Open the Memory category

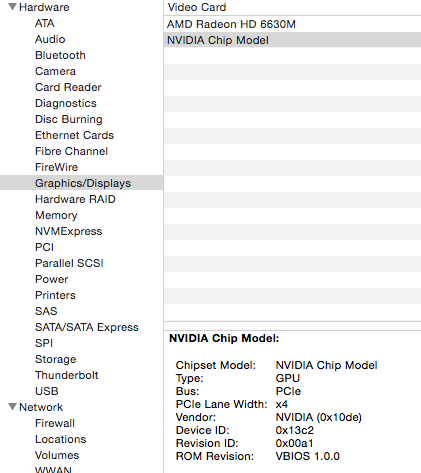(x=56, y=215)
